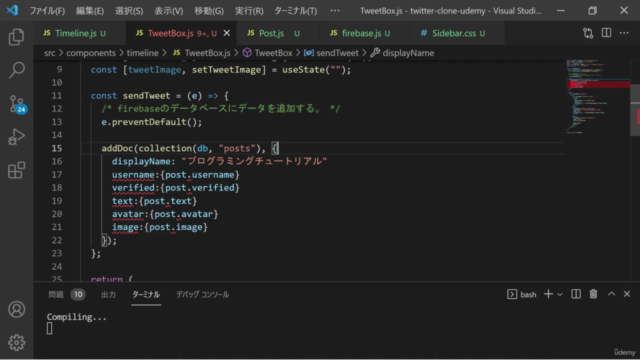Click the 10 problems count badge
Image resolution: width=640 pixels, height=360 pixels.
tap(78, 294)
